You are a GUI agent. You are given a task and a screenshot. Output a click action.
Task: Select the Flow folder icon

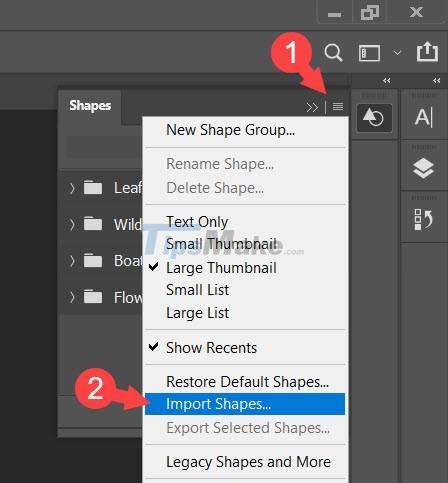coord(93,296)
